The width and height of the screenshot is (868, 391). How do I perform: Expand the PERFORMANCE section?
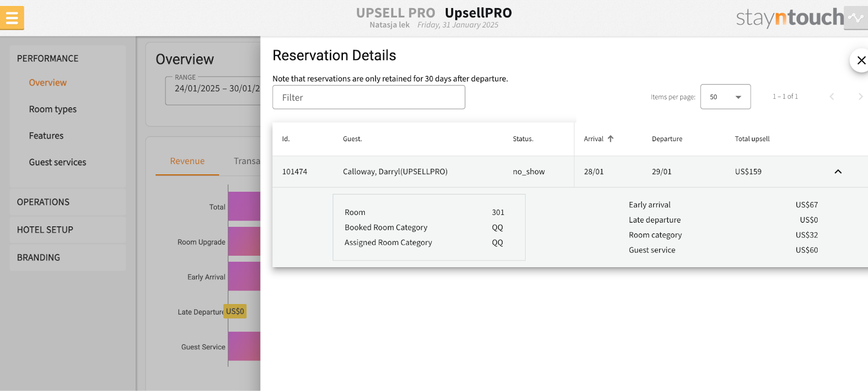(48, 58)
